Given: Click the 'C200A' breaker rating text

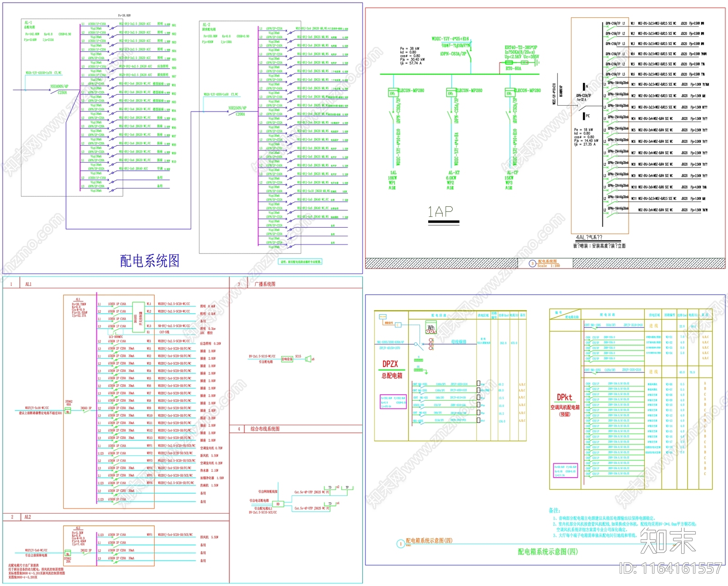Looking at the screenshot, I should click(x=240, y=114).
